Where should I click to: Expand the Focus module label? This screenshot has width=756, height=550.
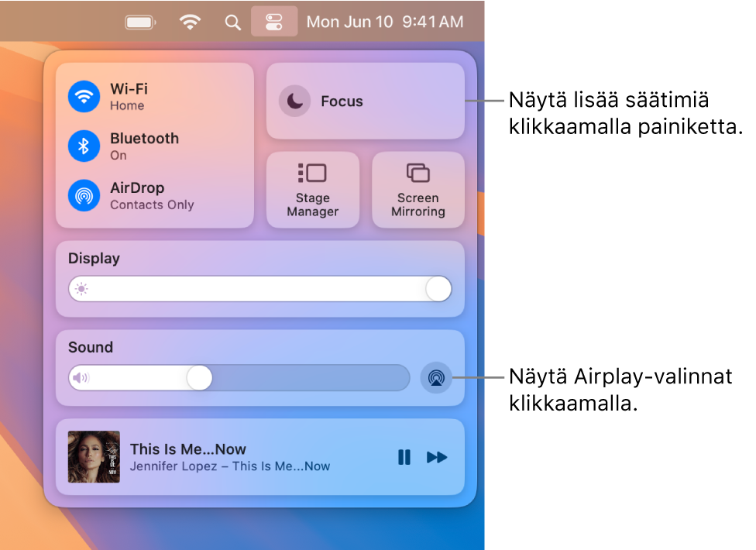click(342, 101)
